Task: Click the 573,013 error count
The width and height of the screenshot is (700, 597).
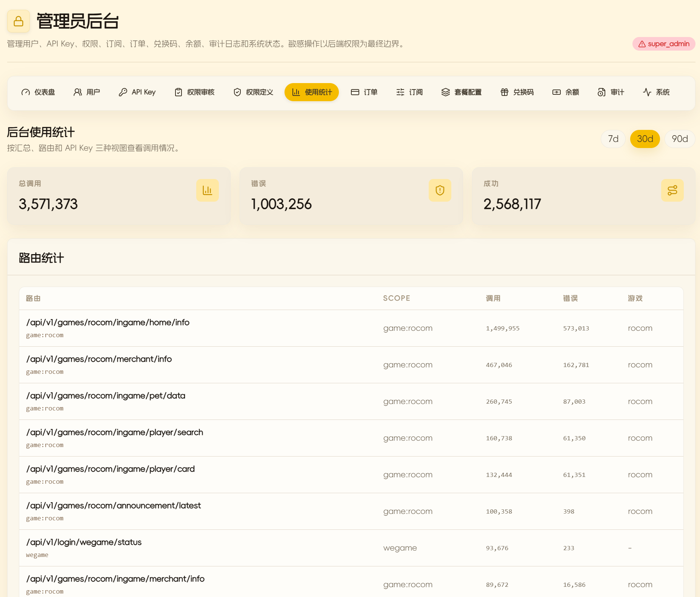Action: (576, 329)
